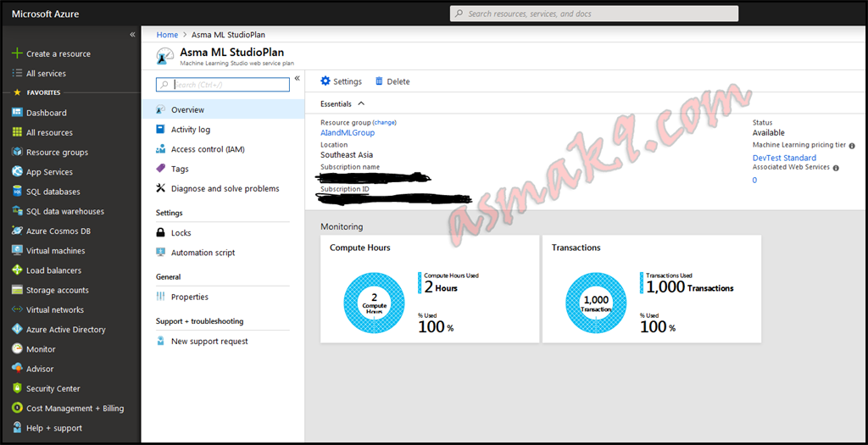Click the info icon beside Associated Web Services
Screen dimensions: 868x445
(x=836, y=168)
